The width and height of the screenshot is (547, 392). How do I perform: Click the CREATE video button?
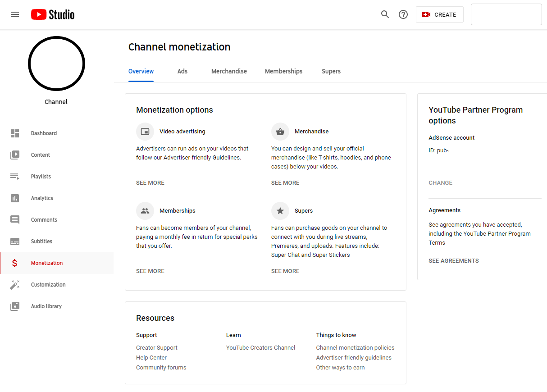(439, 14)
